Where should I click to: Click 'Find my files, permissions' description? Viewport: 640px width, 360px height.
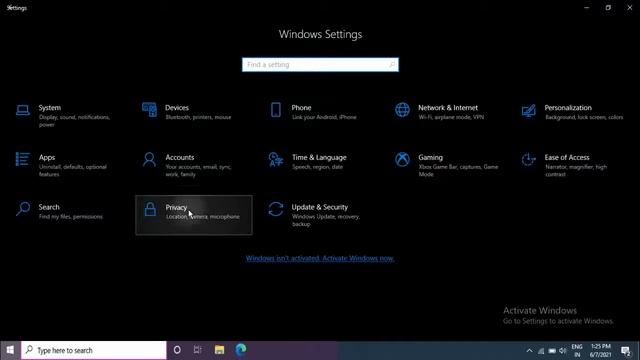pos(71,217)
